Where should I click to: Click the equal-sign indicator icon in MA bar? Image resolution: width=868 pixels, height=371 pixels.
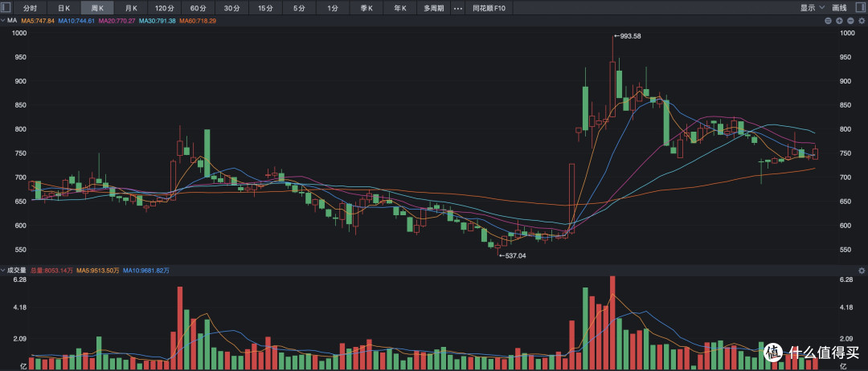click(x=828, y=20)
